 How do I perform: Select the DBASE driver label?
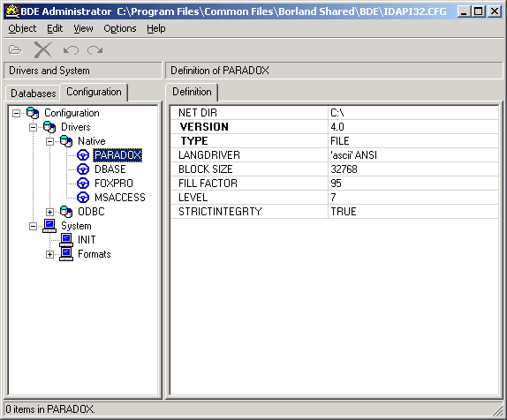click(110, 169)
